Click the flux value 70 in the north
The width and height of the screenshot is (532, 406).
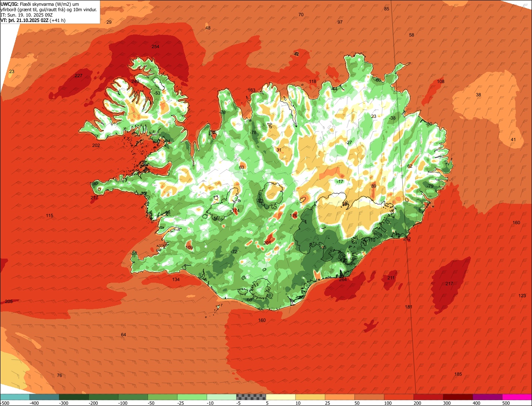301,15
